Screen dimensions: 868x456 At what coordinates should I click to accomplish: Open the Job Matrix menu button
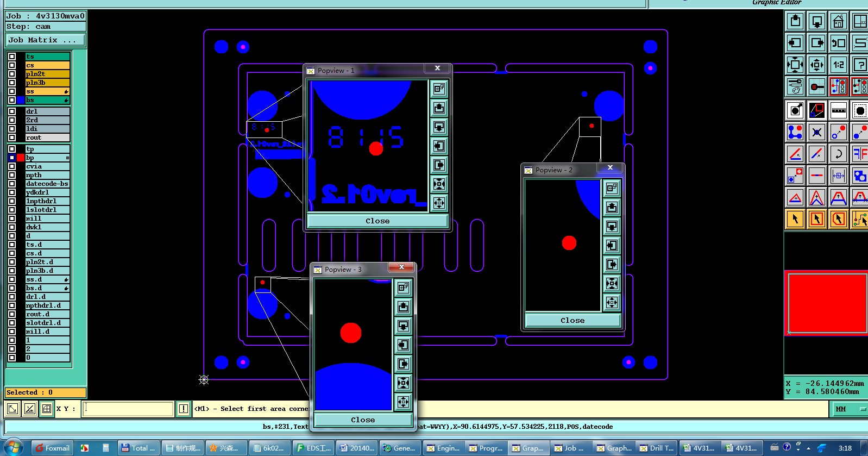[46, 40]
